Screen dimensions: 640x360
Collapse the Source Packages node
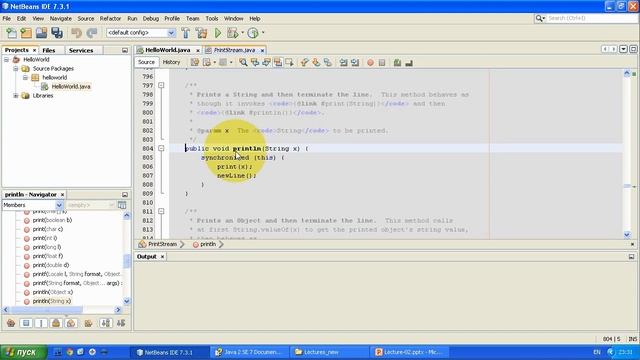pos(16,69)
